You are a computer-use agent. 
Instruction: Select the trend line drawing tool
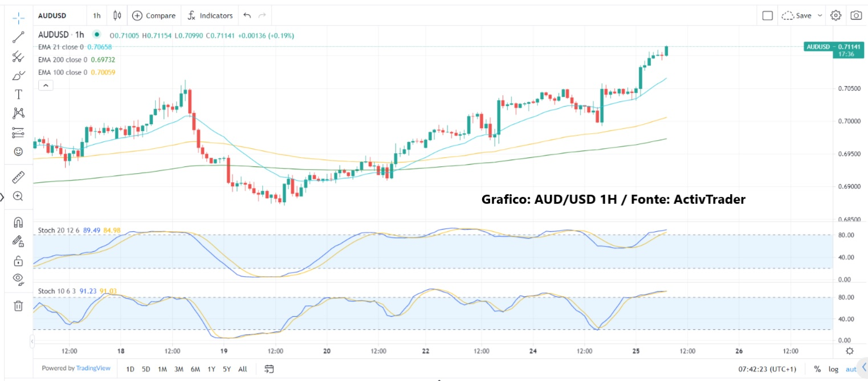pyautogui.click(x=18, y=37)
